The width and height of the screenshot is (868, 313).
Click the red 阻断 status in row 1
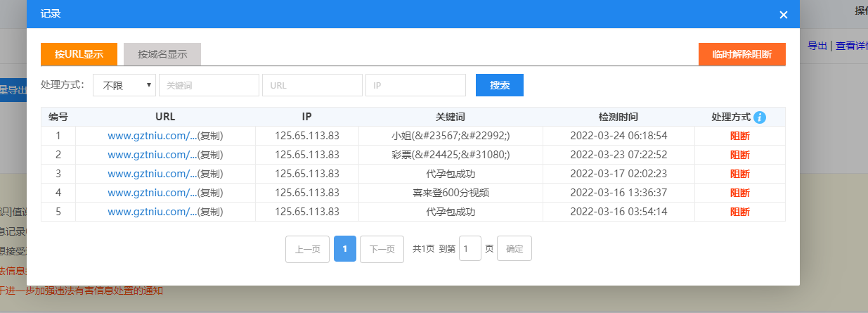tap(740, 136)
